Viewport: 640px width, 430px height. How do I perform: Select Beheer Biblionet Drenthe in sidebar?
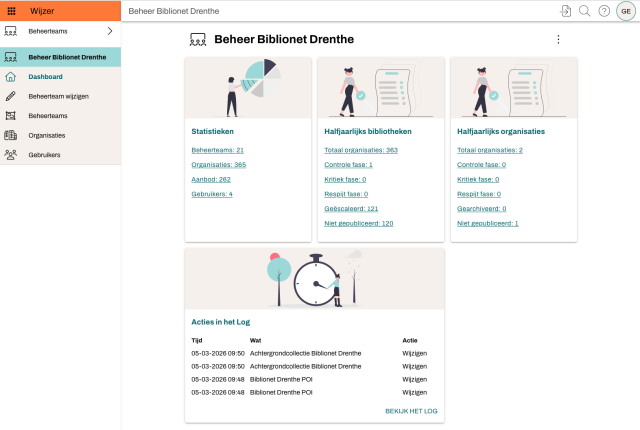(x=66, y=57)
